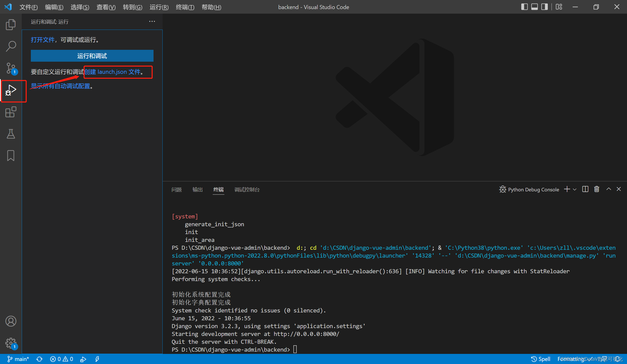
Task: Click main* branch in status bar
Action: point(18,359)
